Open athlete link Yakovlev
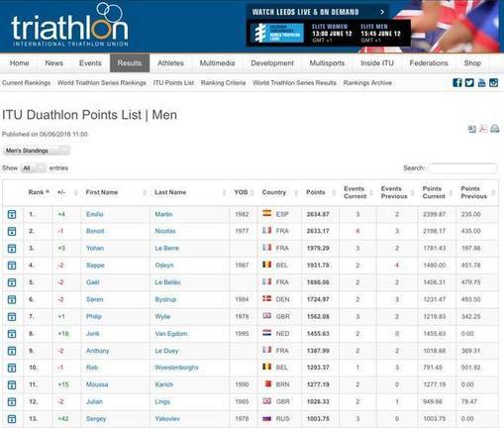504x428 pixels. [167, 419]
